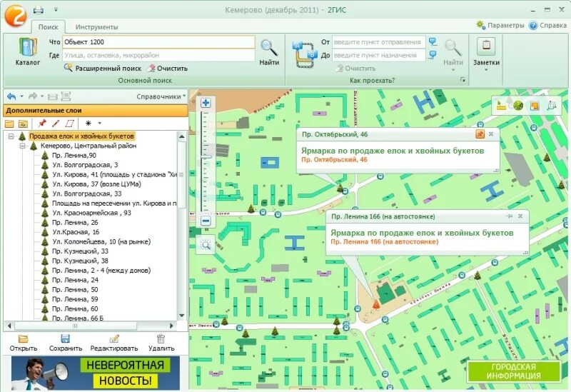Click the collapse cards list icon
The image size is (571, 392).
(x=53, y=96)
